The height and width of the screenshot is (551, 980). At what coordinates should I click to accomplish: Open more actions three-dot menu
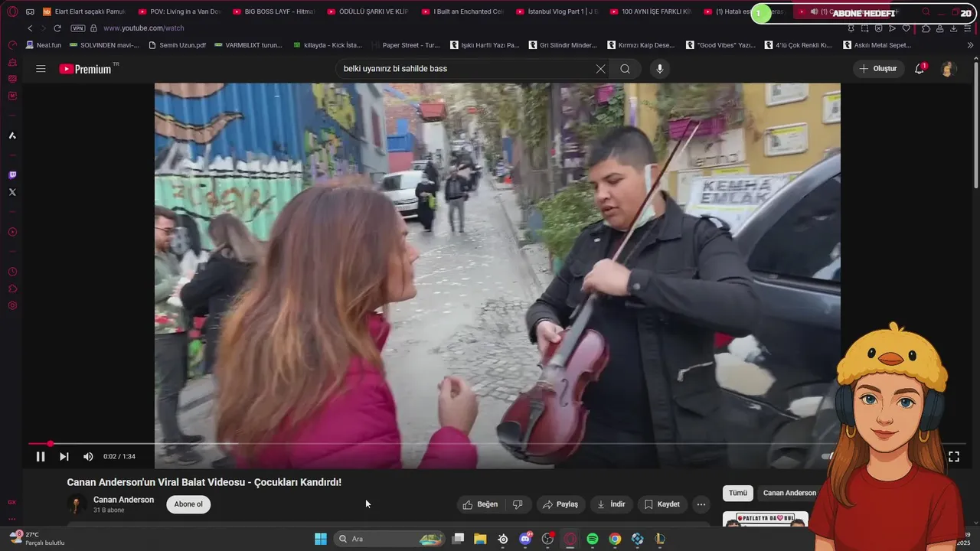(701, 504)
